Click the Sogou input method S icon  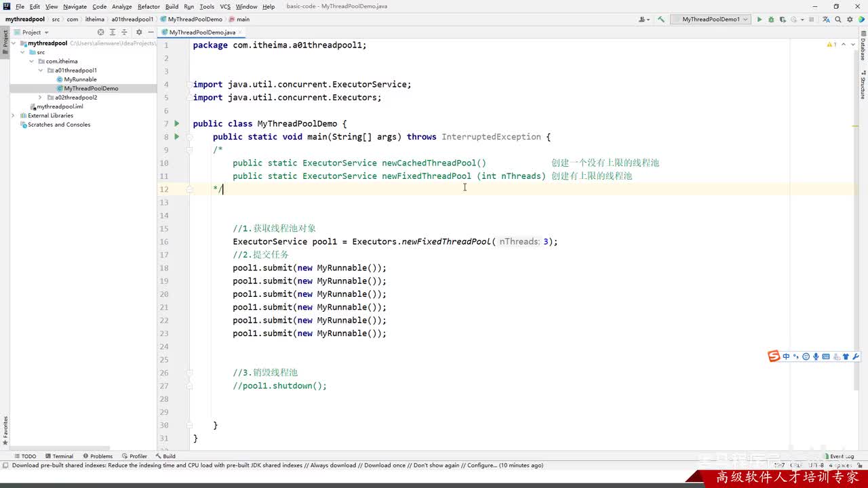(774, 357)
